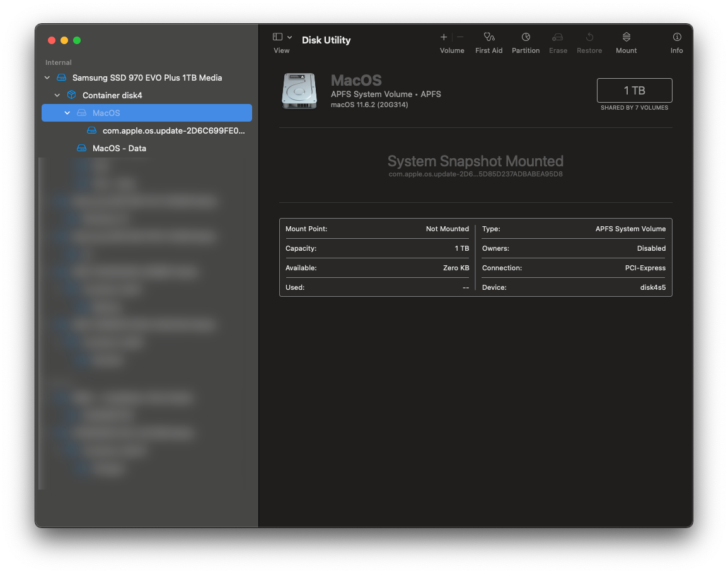
Task: Click the Info toolbar label
Action: tap(676, 50)
